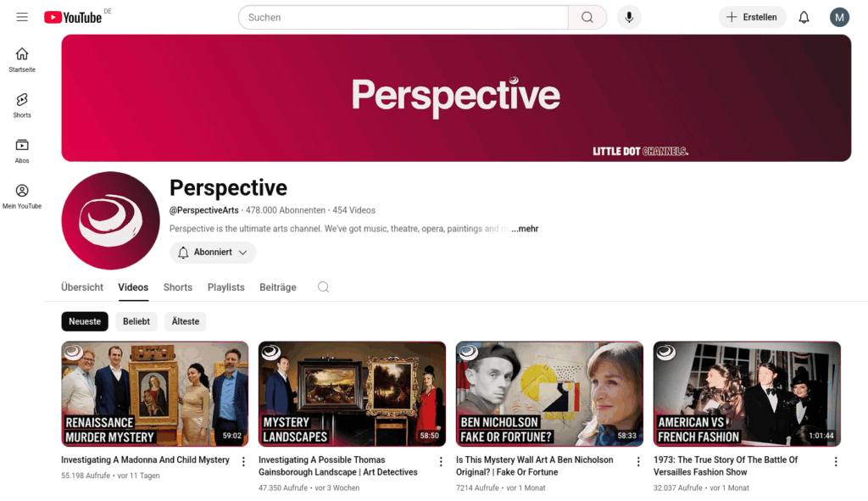Open Investigating A Madonna And Child Mystery title
This screenshot has width=868, height=501.
click(x=145, y=460)
